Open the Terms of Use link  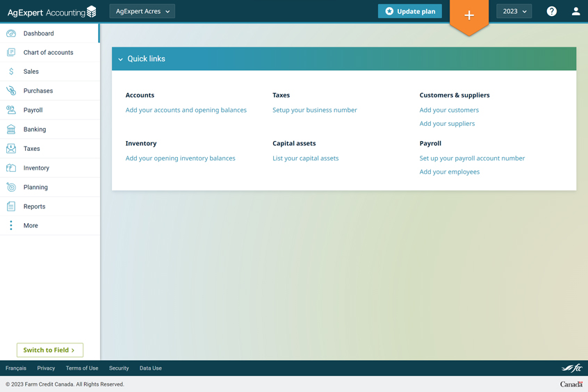coord(82,368)
